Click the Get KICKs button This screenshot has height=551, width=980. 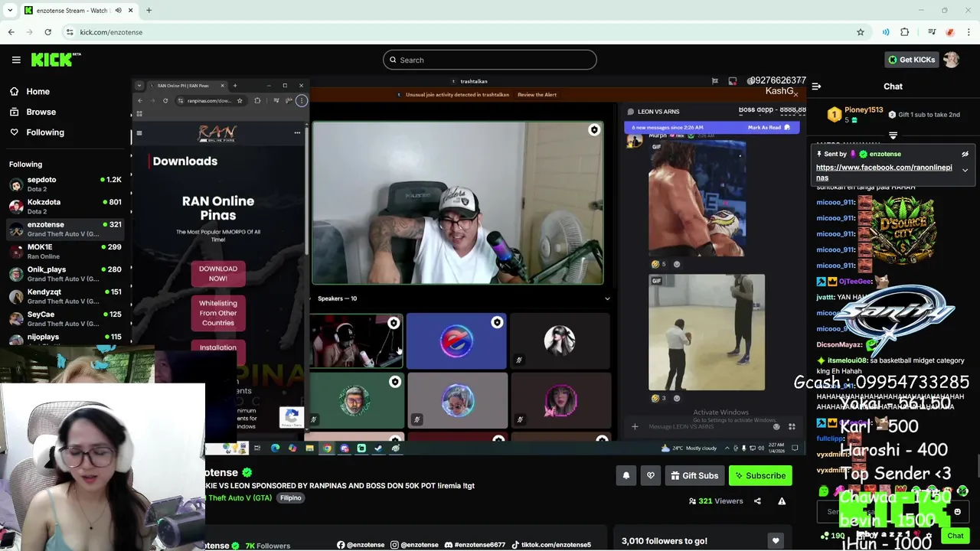click(x=911, y=60)
